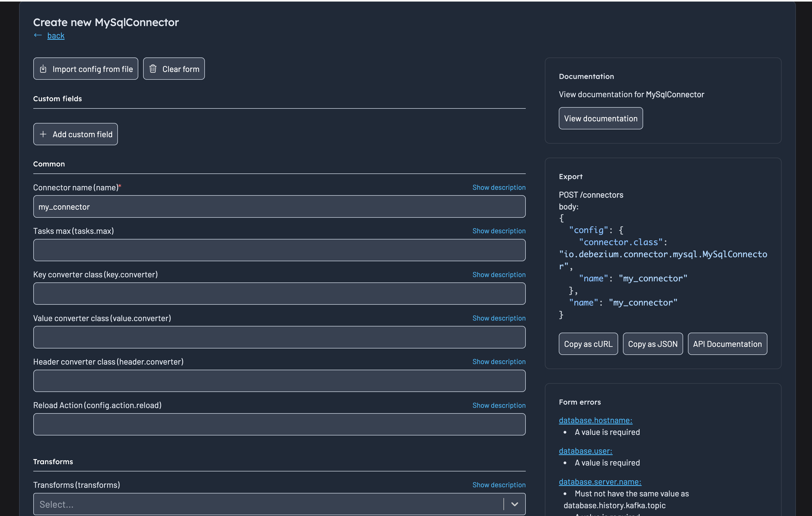This screenshot has width=812, height=516.
Task: Click the back arrow icon
Action: tap(38, 35)
